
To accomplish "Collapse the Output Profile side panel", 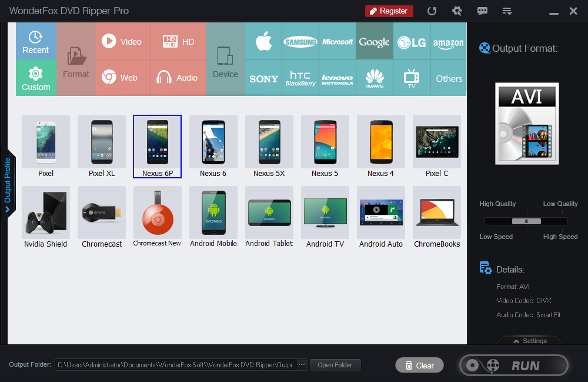I will [x=8, y=184].
